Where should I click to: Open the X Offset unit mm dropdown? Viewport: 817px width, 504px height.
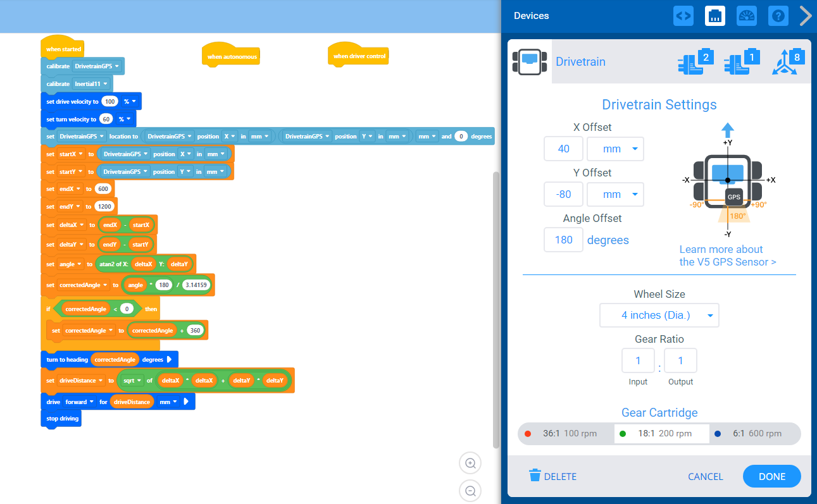(x=615, y=149)
